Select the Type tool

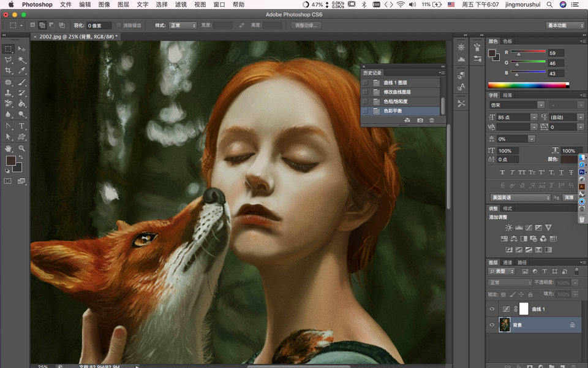tap(22, 126)
